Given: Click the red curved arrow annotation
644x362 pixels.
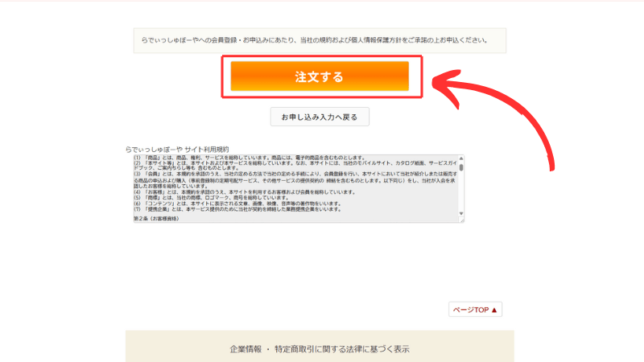Looking at the screenshot, I should [523, 113].
